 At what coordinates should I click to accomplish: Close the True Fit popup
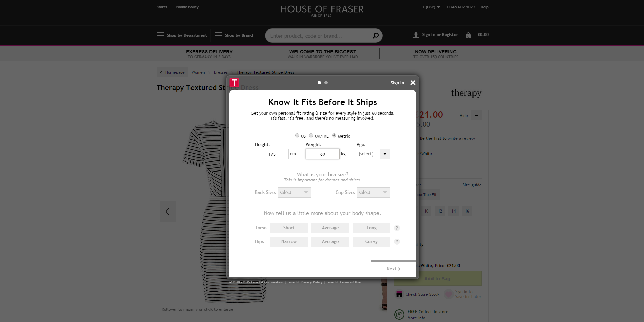point(413,83)
